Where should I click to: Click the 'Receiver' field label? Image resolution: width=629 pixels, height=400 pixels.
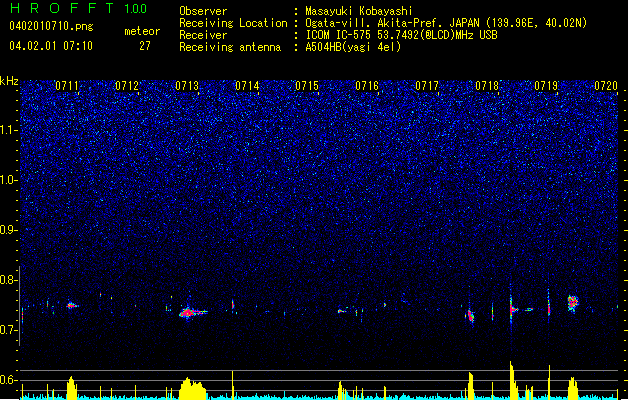tap(203, 35)
